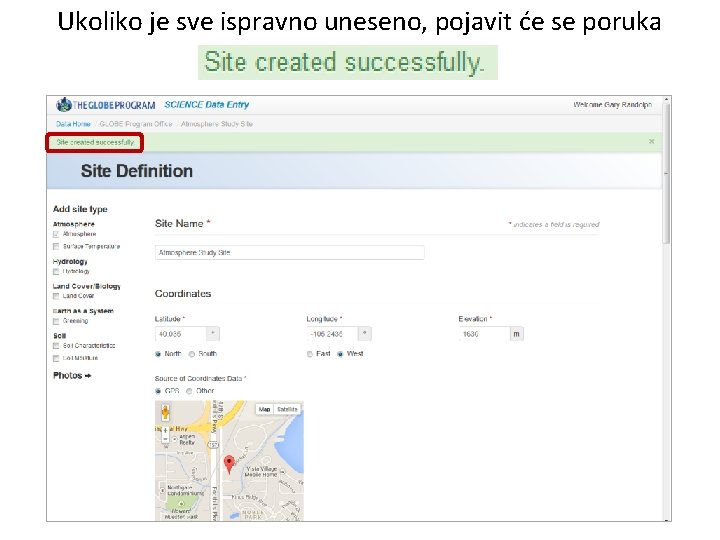Select the South radio button
The image size is (720, 540).
[192, 354]
